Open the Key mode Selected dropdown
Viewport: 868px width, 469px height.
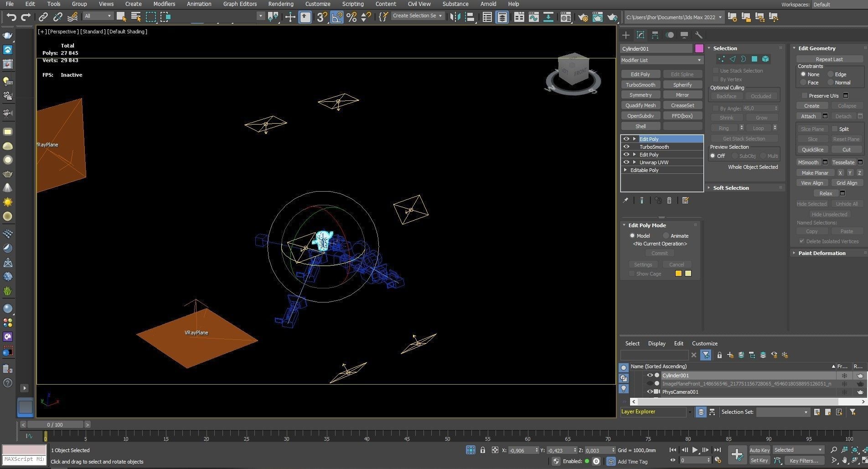(799, 450)
